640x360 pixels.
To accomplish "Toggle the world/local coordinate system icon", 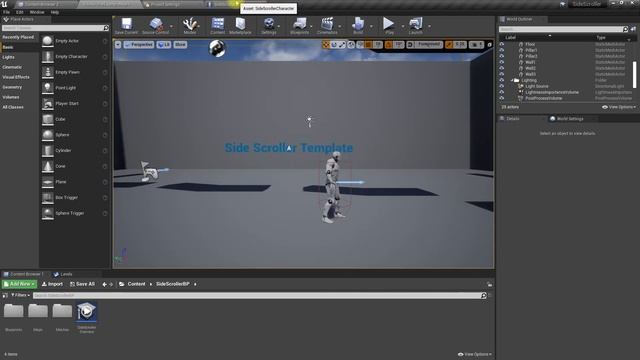I will tap(351, 44).
